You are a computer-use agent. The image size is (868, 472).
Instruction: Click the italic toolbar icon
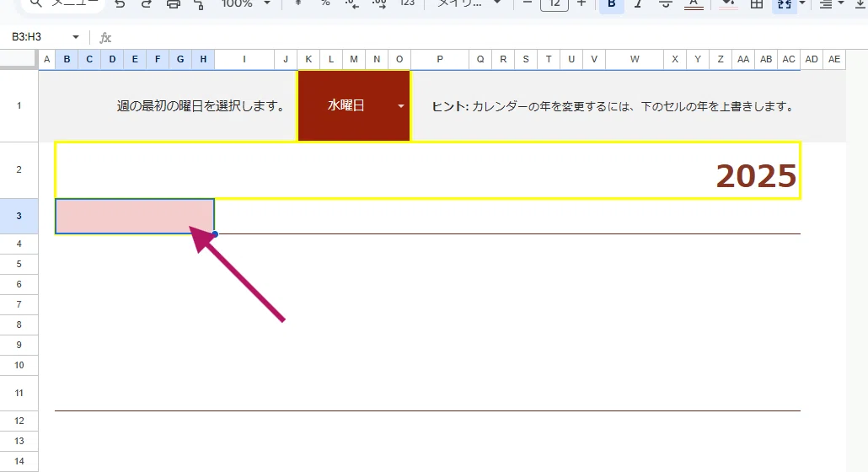638,4
